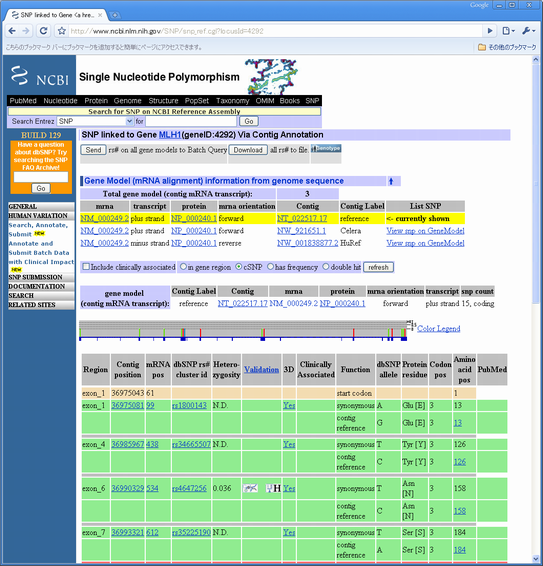The image size is (543, 566).
Task: Click the gene model SNP map graphic
Action: [243, 331]
